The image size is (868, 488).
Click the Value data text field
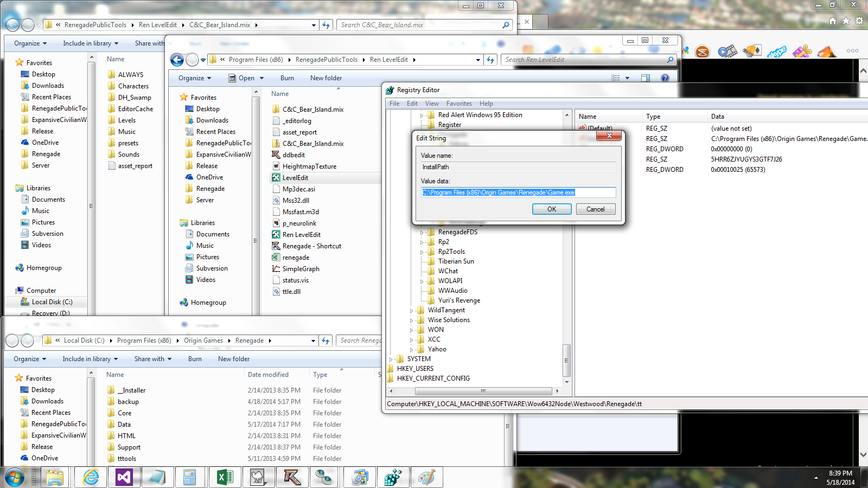518,192
